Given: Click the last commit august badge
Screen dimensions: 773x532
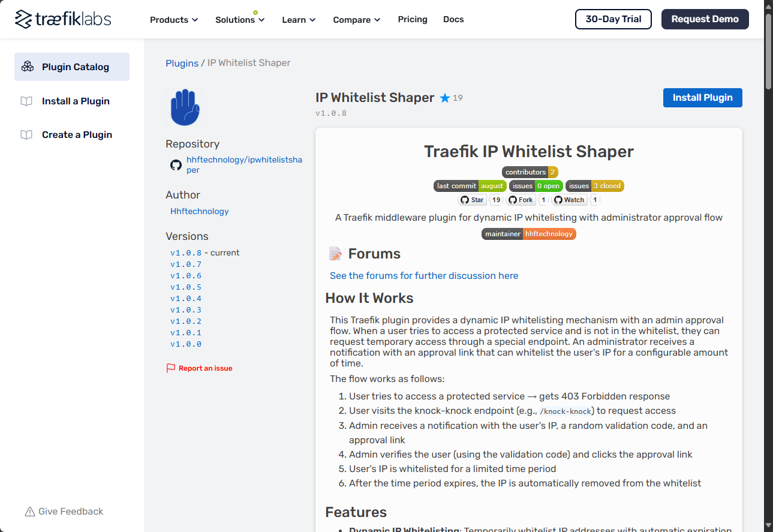Looking at the screenshot, I should (470, 186).
